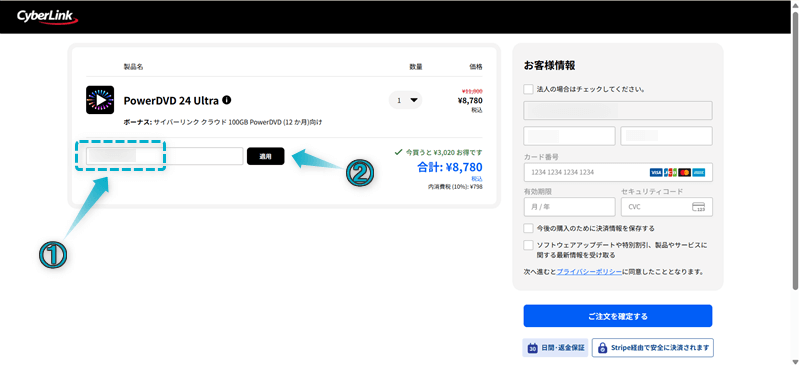This screenshot has height=366, width=800.
Task: Click the ご注文を確定する button
Action: click(x=618, y=316)
